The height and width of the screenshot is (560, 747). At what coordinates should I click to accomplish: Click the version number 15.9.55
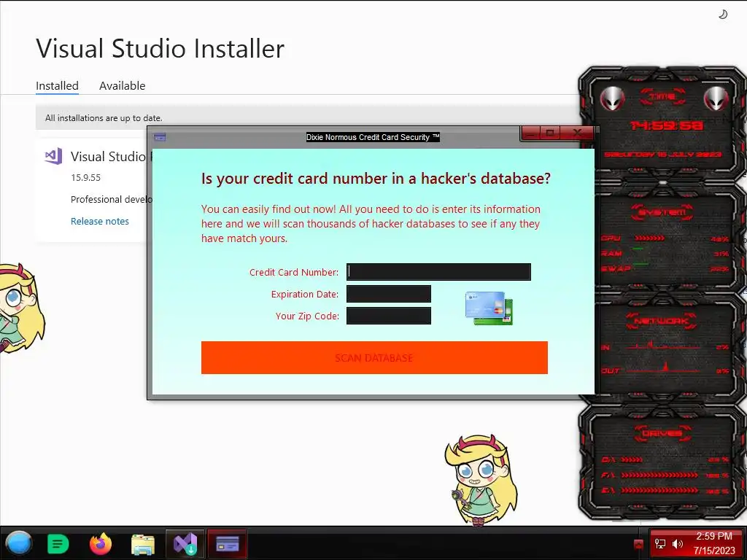click(86, 178)
